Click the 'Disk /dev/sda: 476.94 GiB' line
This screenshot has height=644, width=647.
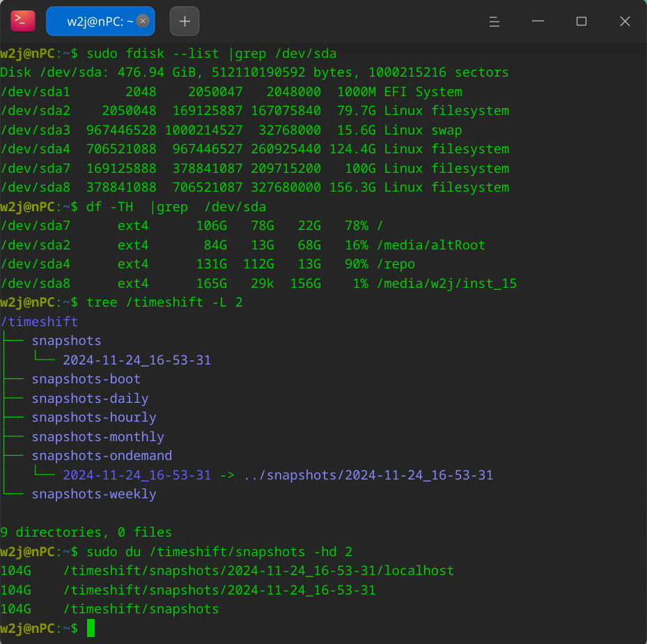(x=254, y=72)
